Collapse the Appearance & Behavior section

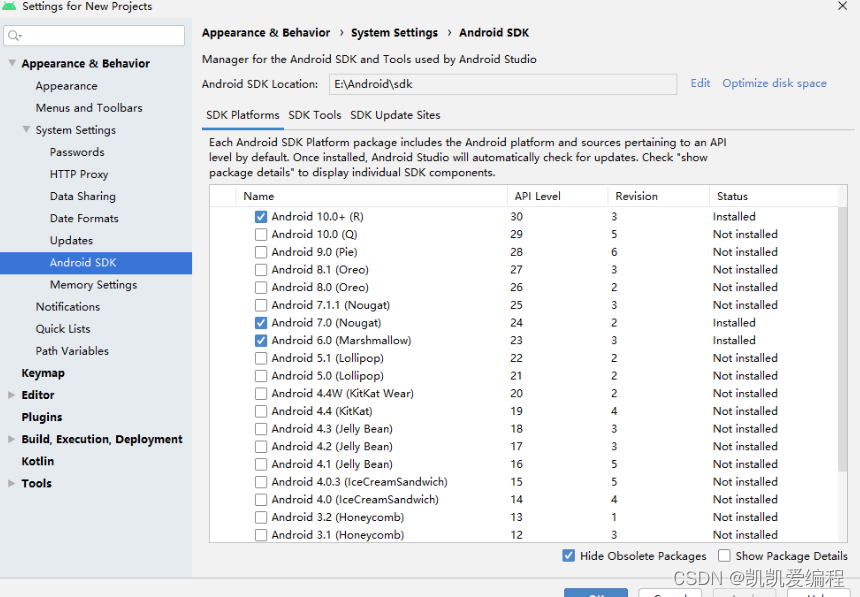[12, 63]
